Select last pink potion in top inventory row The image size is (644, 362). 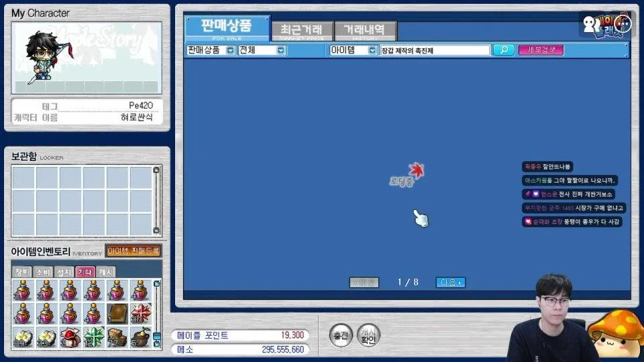pos(140,290)
